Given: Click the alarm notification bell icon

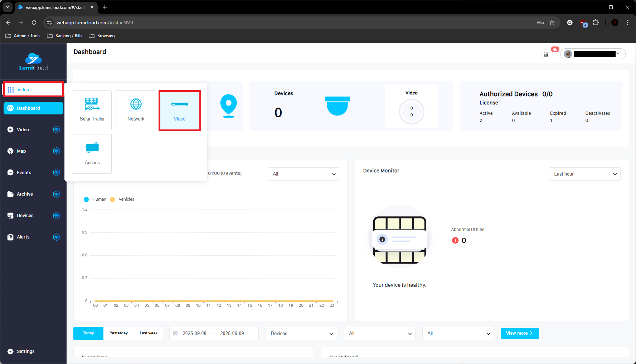Looking at the screenshot, I should coord(546,54).
